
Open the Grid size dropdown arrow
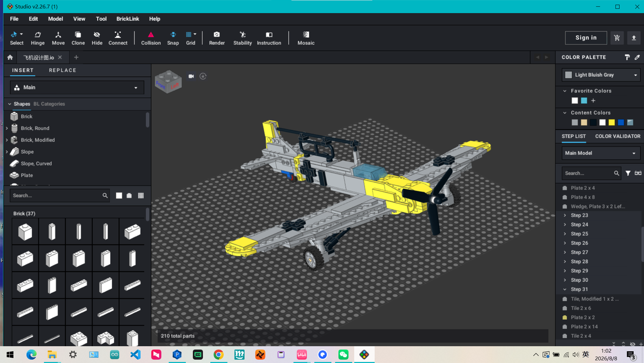point(195,35)
